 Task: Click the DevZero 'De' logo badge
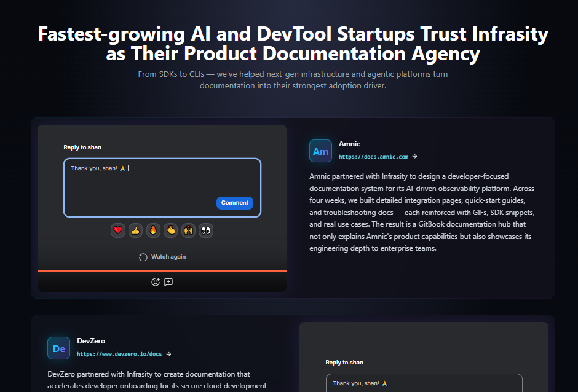tap(58, 348)
